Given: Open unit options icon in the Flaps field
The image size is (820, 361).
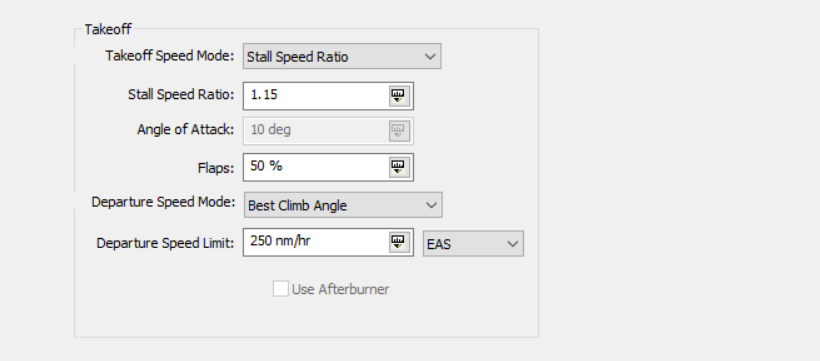Looking at the screenshot, I should tap(398, 167).
